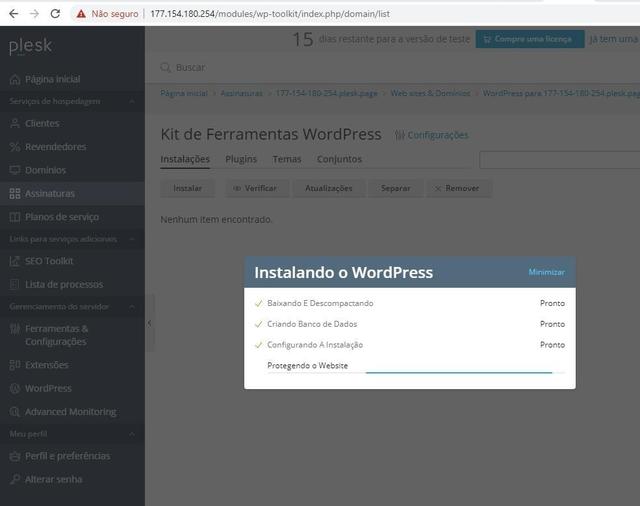Open Domínios monitor icon in sidebar
Screen dimensions: 640x506
point(15,170)
